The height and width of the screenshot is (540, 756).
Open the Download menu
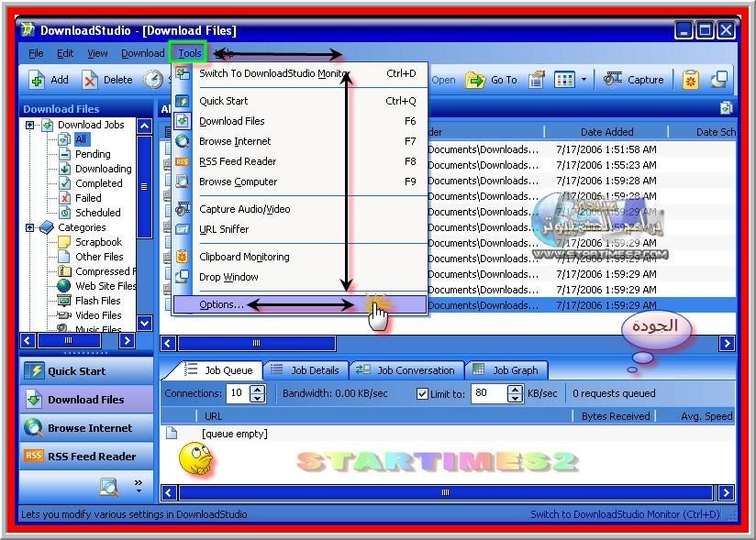[143, 53]
